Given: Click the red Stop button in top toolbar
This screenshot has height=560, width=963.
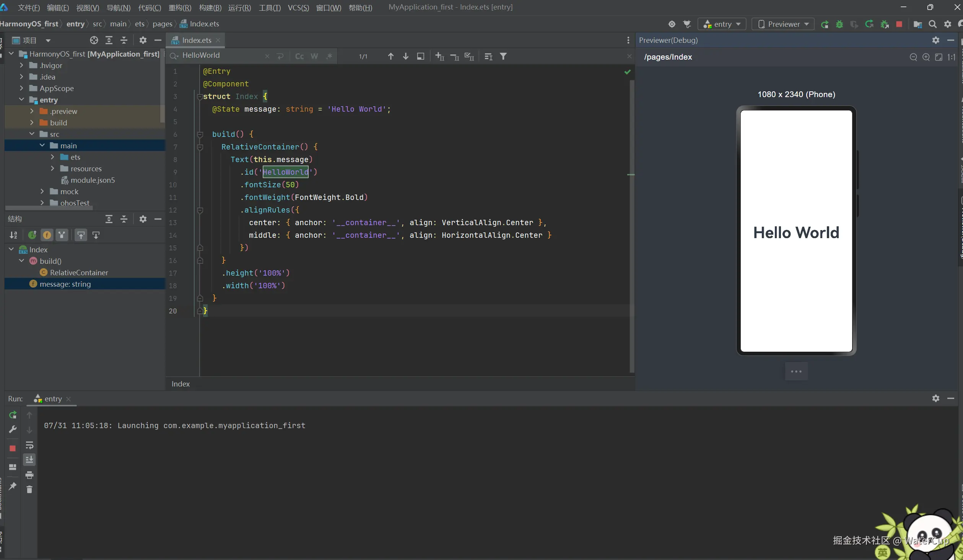Looking at the screenshot, I should 899,24.
